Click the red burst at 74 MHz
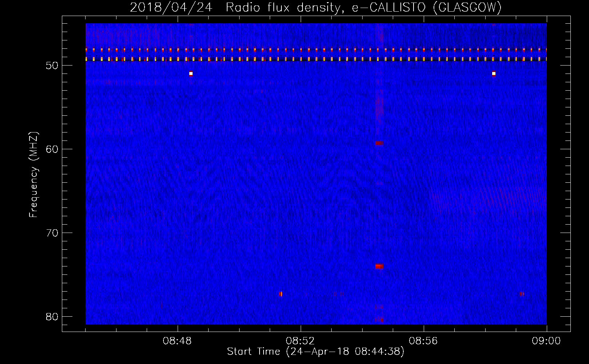This screenshot has width=589, height=364. click(379, 266)
